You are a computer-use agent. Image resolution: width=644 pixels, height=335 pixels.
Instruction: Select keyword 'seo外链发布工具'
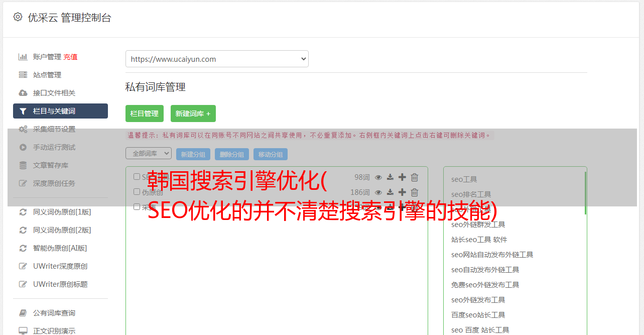point(478,300)
